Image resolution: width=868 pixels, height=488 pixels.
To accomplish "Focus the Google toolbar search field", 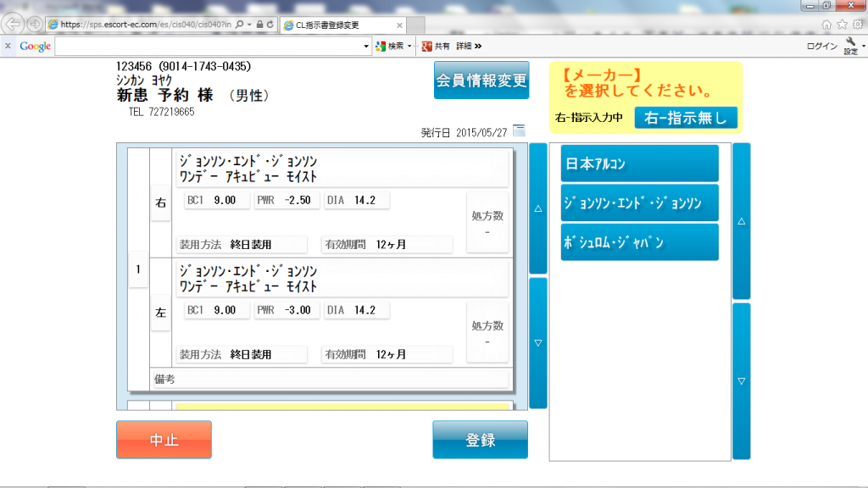I will click(x=209, y=47).
